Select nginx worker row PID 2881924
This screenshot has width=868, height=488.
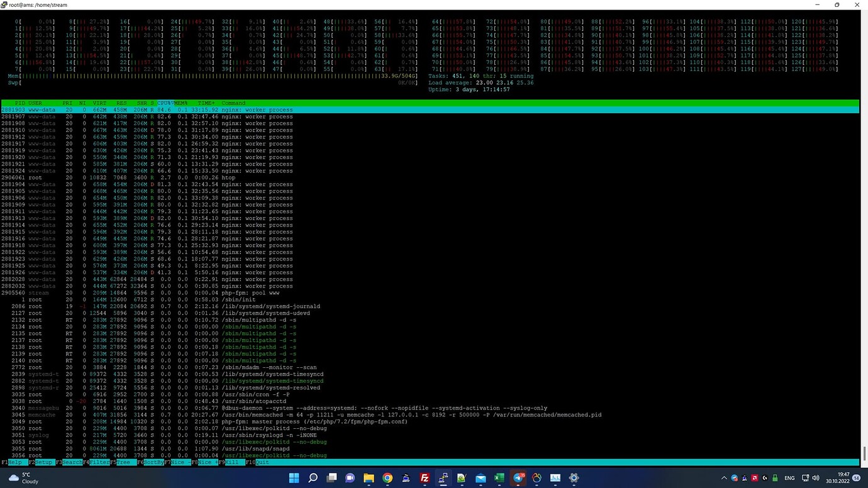pos(430,170)
